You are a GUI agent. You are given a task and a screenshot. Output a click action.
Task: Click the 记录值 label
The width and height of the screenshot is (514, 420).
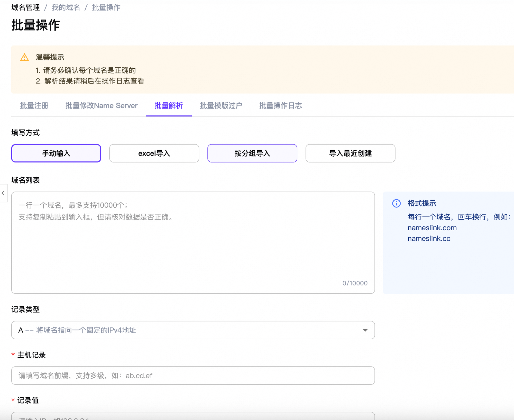coord(28,400)
